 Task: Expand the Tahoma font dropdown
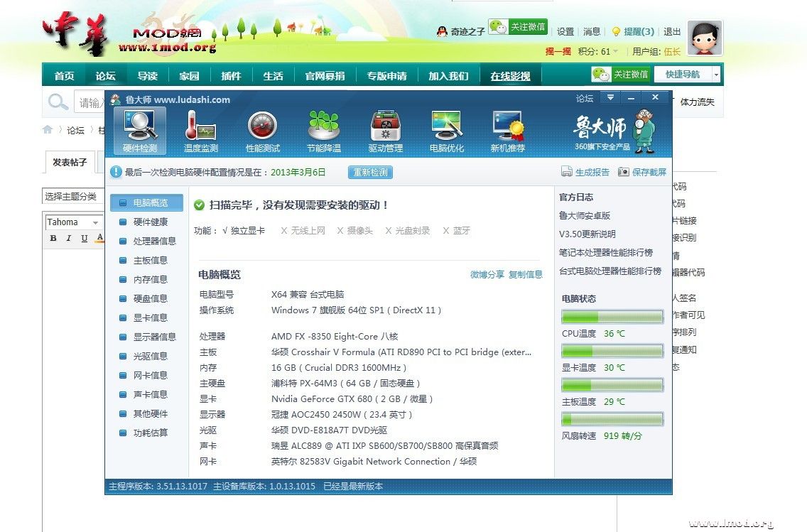click(x=95, y=222)
